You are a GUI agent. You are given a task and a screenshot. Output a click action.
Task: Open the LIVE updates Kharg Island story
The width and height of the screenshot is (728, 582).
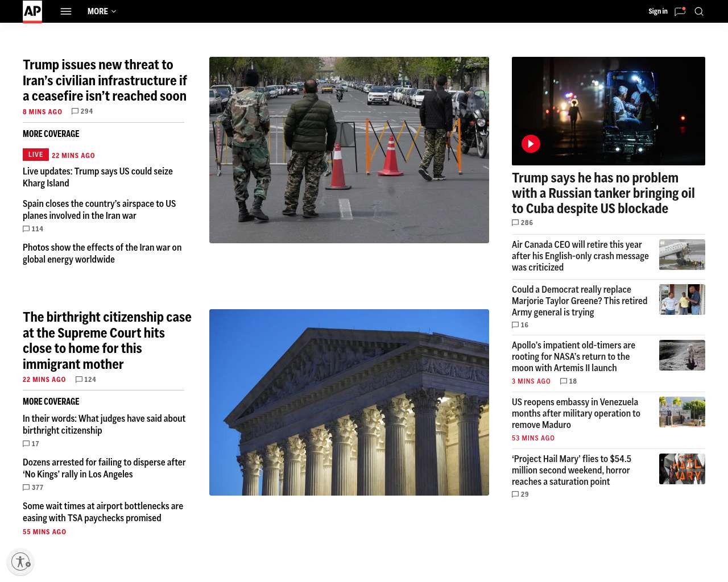tap(97, 177)
